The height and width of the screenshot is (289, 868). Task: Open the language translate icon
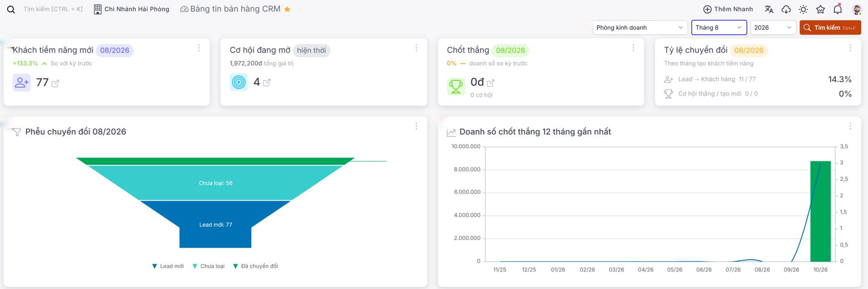coord(769,9)
